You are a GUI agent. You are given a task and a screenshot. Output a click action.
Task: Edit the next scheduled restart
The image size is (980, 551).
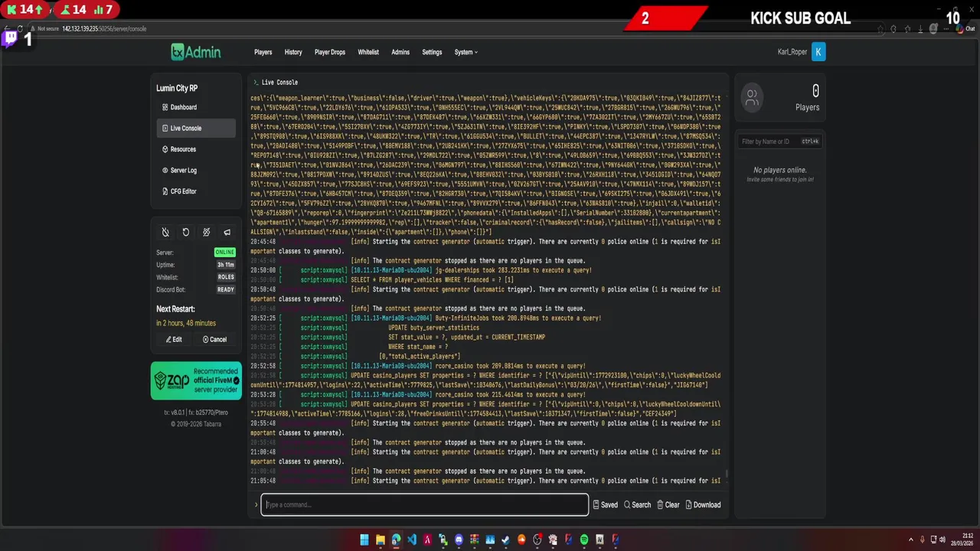(174, 340)
